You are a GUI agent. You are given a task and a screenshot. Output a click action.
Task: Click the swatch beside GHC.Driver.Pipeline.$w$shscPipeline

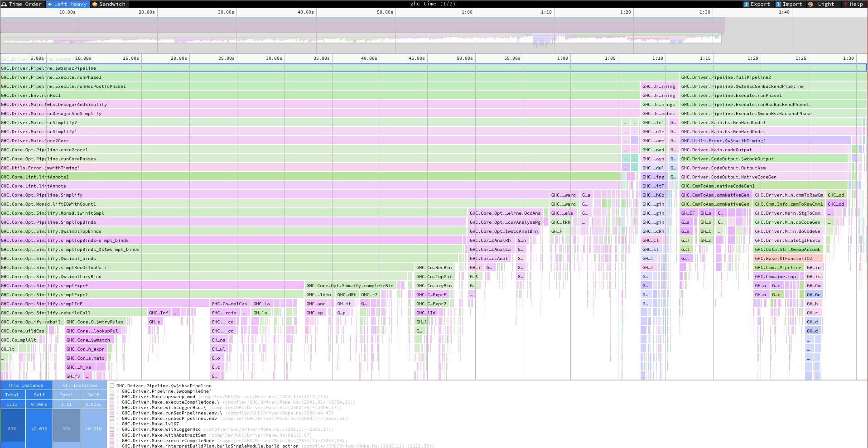(x=112, y=386)
